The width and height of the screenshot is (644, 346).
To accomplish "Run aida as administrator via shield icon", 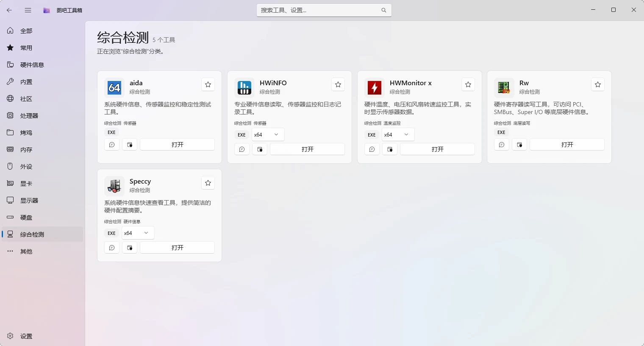I will [130, 145].
